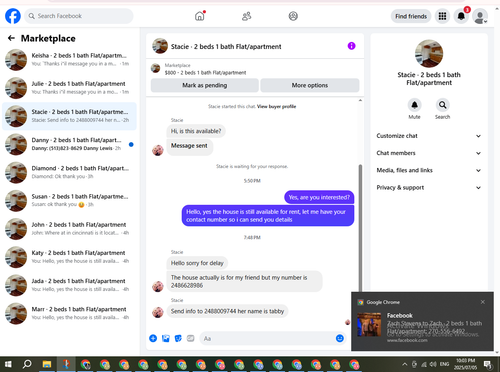Click the "Send info to 2488009744" message
500x372 pixels.
227,311
